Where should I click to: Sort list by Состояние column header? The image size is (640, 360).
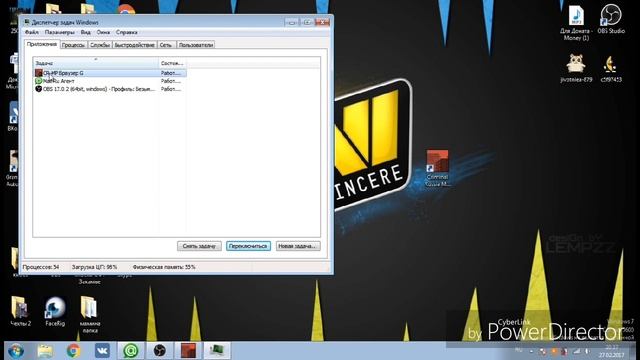[x=172, y=63]
